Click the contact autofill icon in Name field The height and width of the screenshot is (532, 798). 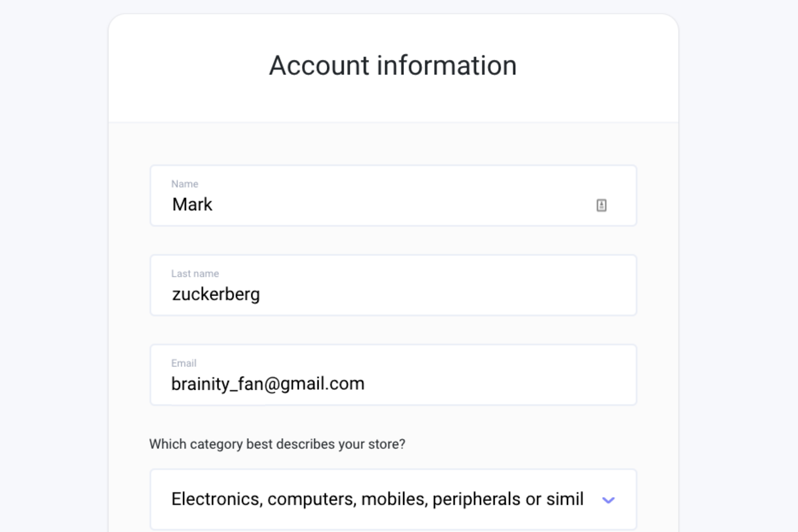coord(601,205)
